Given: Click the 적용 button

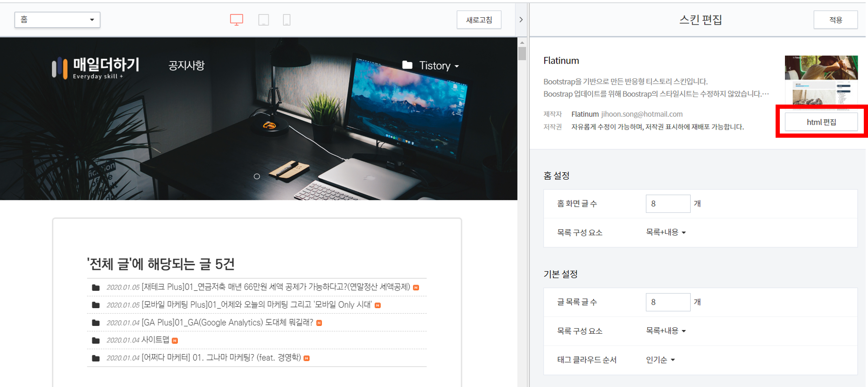Looking at the screenshot, I should (x=835, y=20).
